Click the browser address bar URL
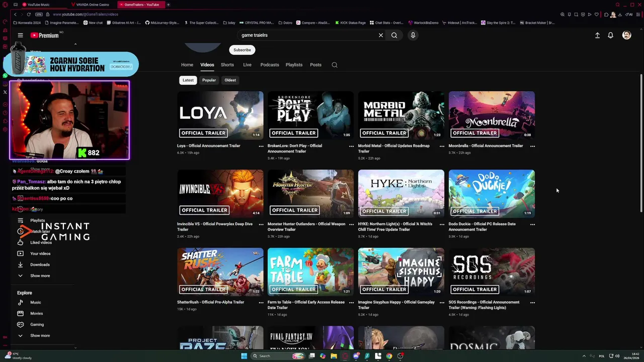Viewport: 644px width, 362px height. [85, 15]
